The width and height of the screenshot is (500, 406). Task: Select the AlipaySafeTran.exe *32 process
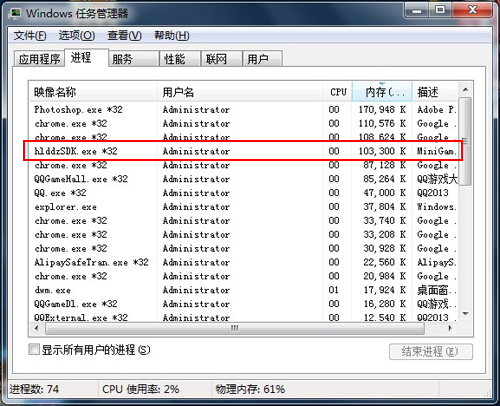[x=243, y=262]
